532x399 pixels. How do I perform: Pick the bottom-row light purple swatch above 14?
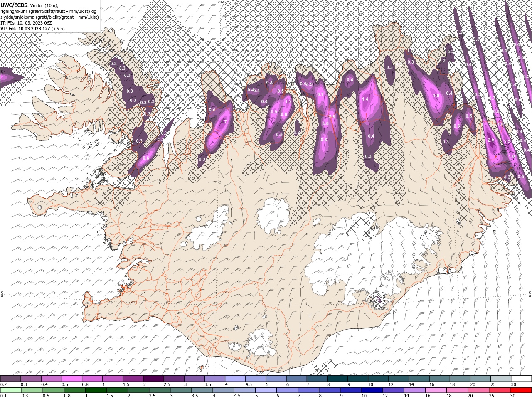click(414, 390)
